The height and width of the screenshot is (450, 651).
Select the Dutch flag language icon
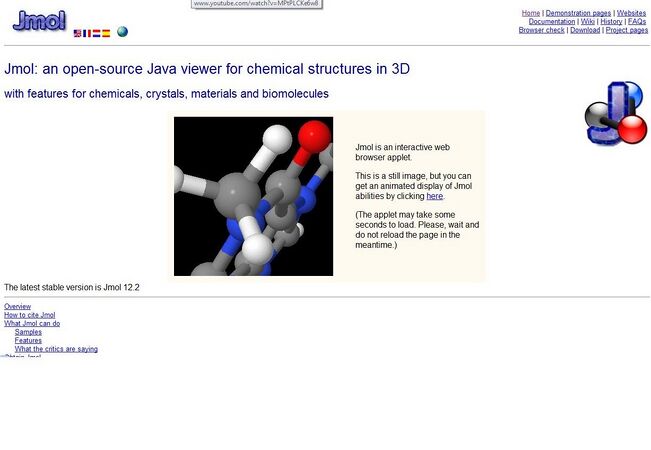(96, 33)
